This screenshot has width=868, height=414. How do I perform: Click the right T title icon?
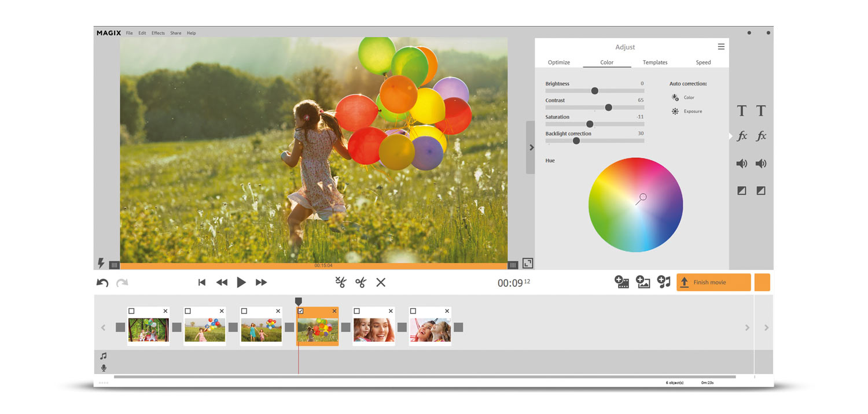[x=761, y=110]
